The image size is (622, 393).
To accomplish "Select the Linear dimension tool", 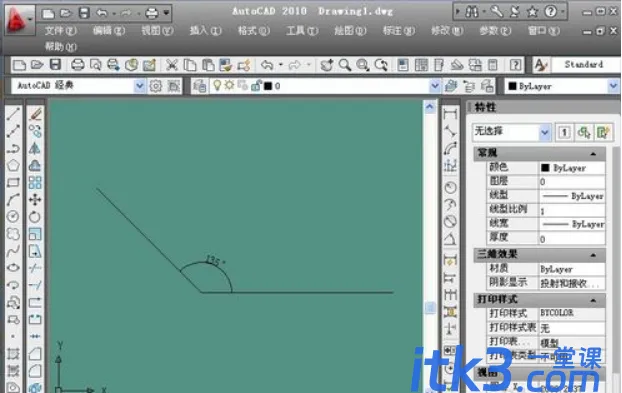I will pos(450,114).
